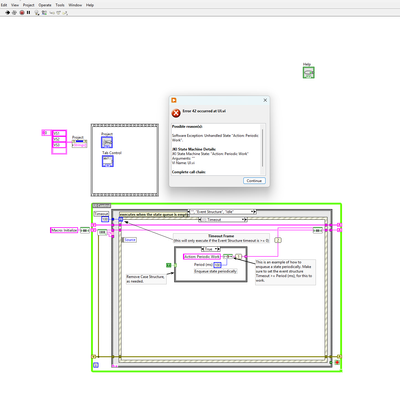Click the Run Continuously toolbar icon
Image resolution: width=400 pixels, height=396 pixels.
click(x=14, y=13)
